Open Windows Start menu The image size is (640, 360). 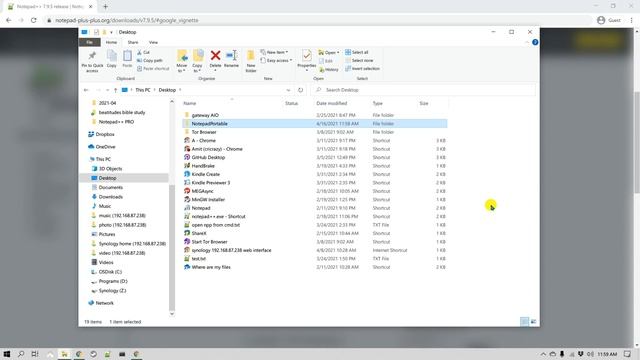click(7, 354)
